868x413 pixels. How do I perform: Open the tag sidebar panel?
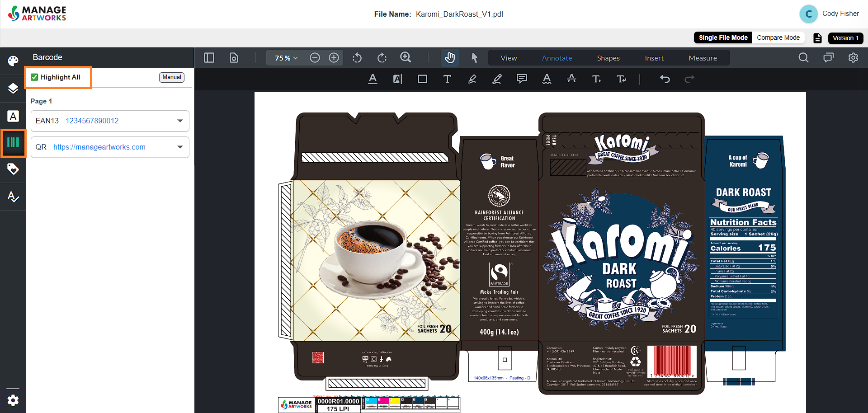click(13, 169)
